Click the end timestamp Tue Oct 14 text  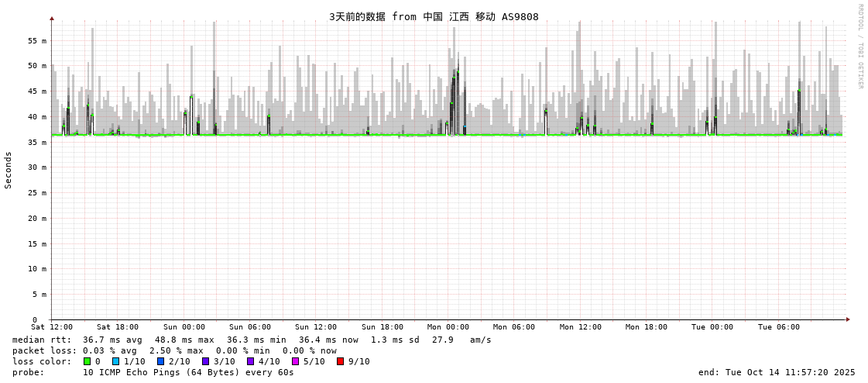click(x=777, y=372)
